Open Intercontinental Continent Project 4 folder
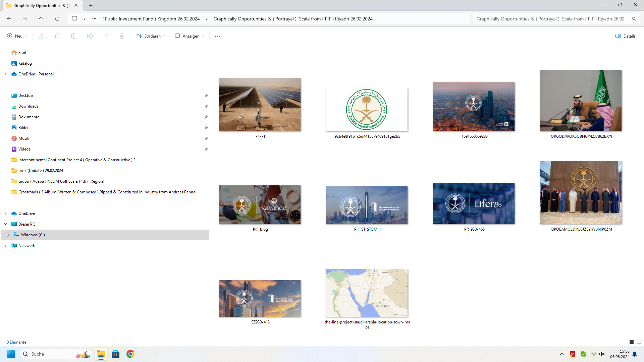 77,160
